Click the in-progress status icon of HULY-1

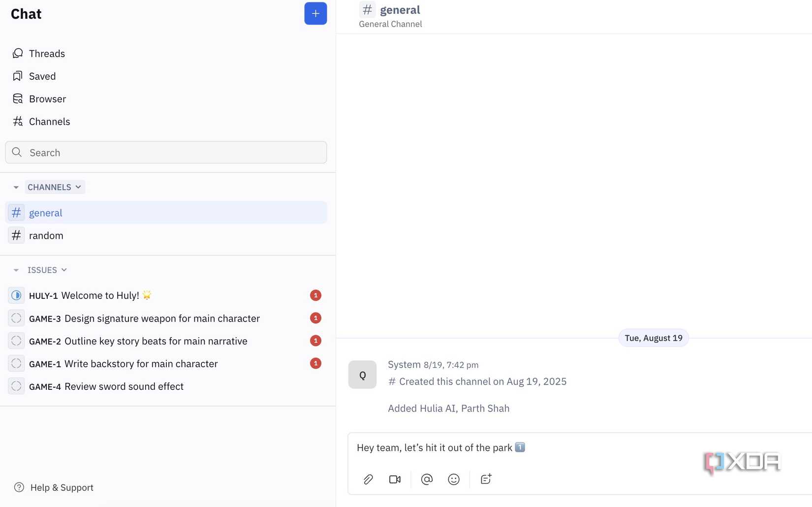(16, 295)
